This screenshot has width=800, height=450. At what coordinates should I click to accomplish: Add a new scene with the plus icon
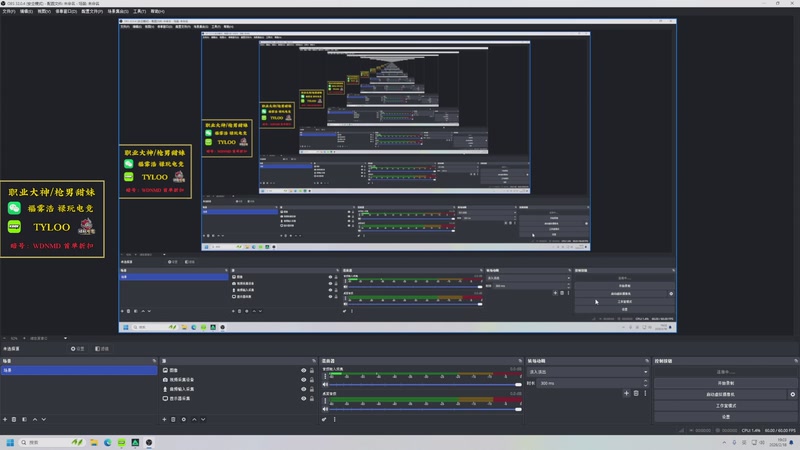click(x=5, y=419)
